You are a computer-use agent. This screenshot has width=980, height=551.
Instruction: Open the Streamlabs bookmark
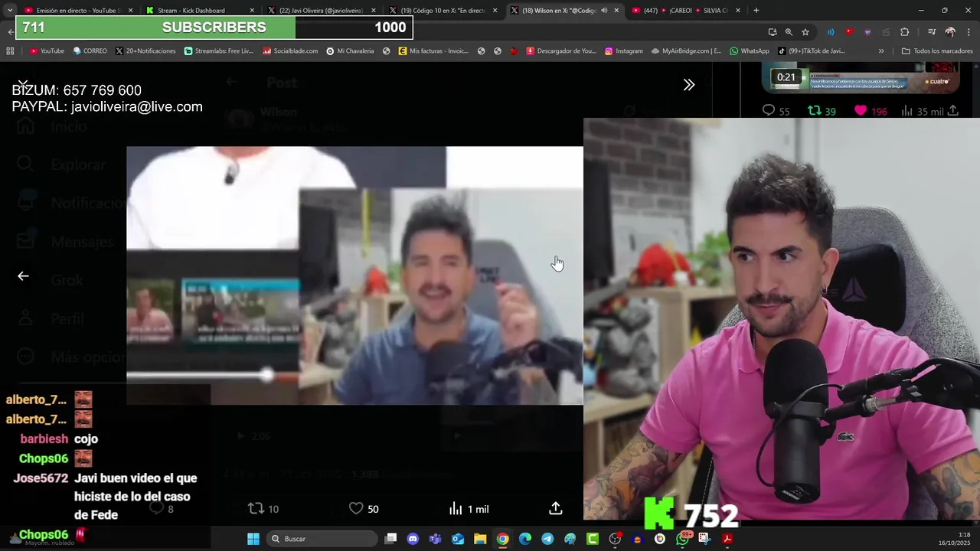coord(219,51)
